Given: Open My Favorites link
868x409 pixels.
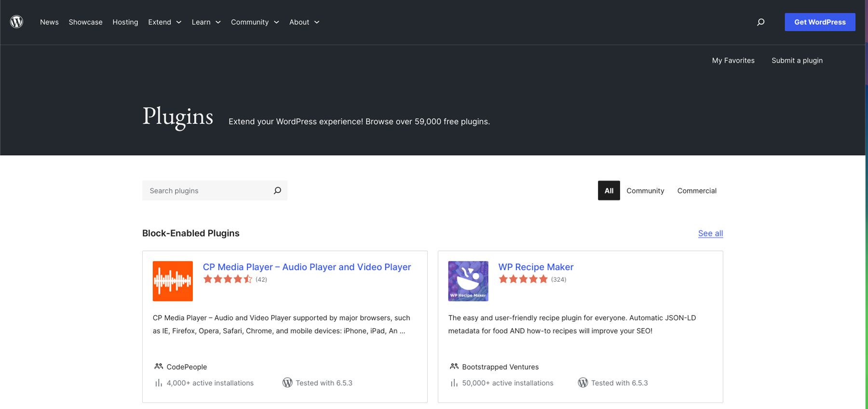Looking at the screenshot, I should (733, 60).
